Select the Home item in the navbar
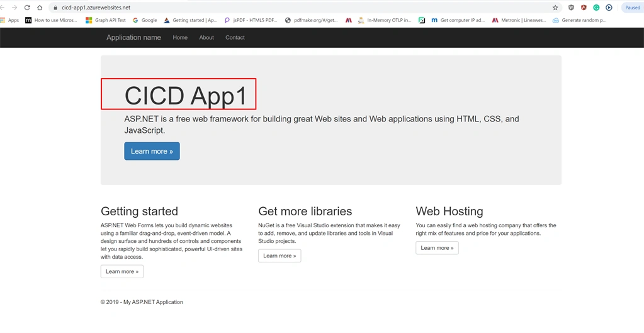644x333 pixels. point(180,37)
